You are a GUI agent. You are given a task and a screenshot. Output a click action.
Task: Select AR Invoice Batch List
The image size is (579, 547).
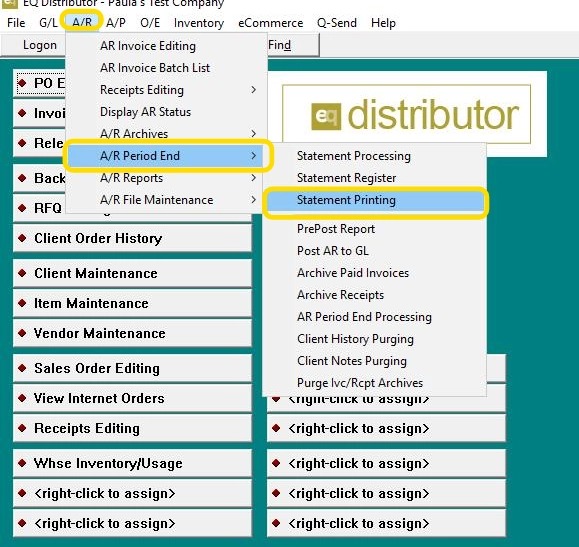pyautogui.click(x=167, y=68)
